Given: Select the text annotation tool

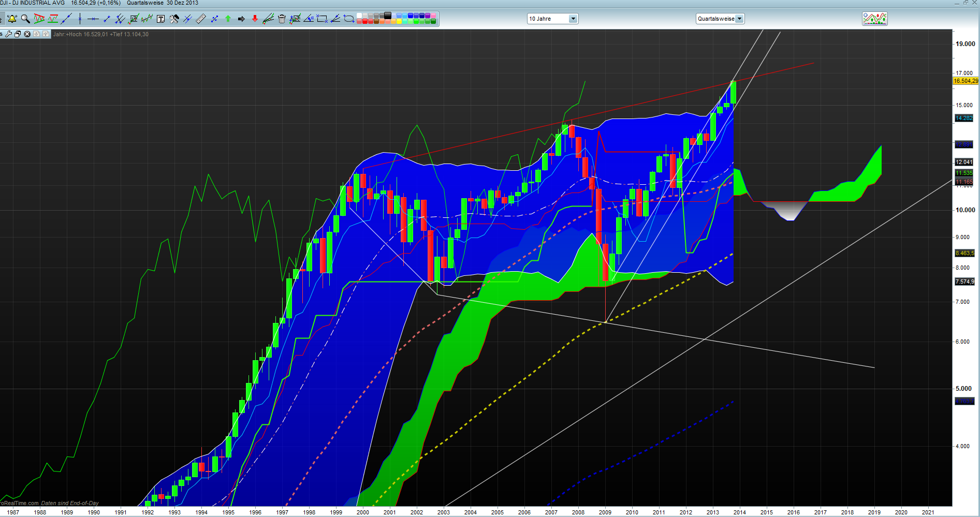Looking at the screenshot, I should (x=160, y=19).
